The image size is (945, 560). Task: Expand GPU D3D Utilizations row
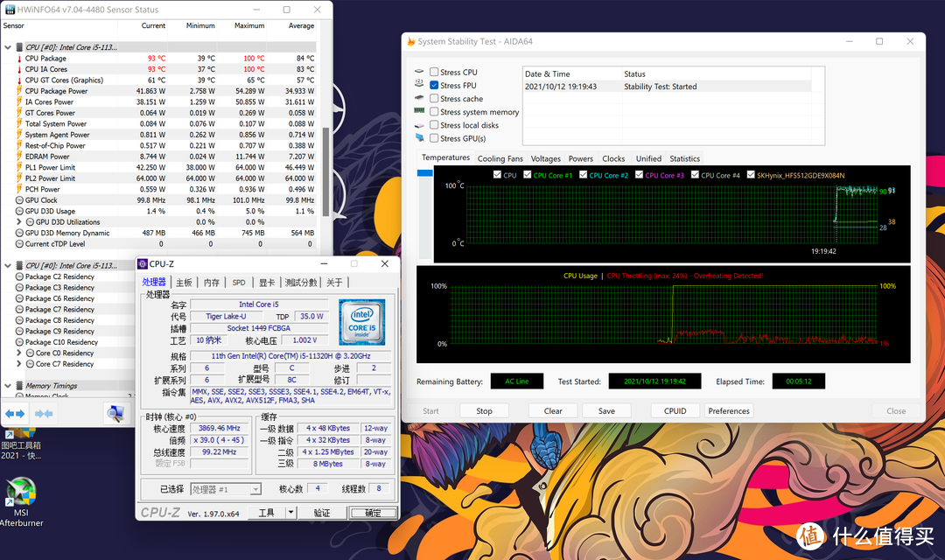click(18, 222)
